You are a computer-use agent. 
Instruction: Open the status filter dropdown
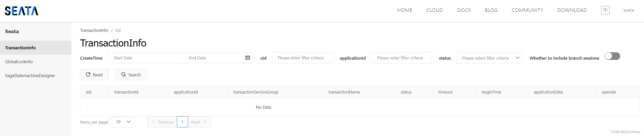(489, 58)
